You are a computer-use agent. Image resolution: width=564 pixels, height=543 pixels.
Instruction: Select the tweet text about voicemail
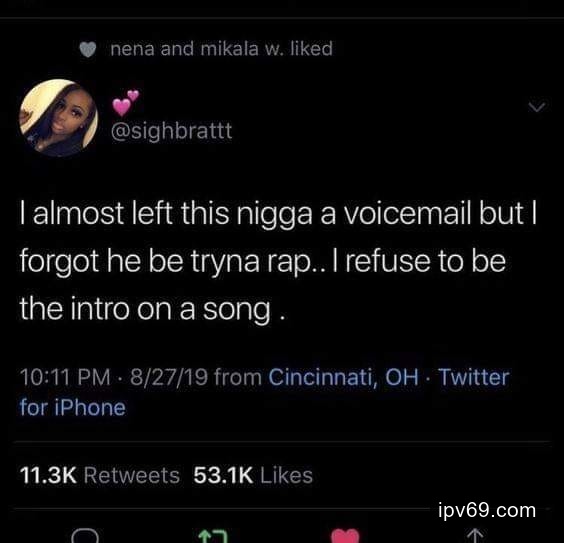(x=278, y=261)
